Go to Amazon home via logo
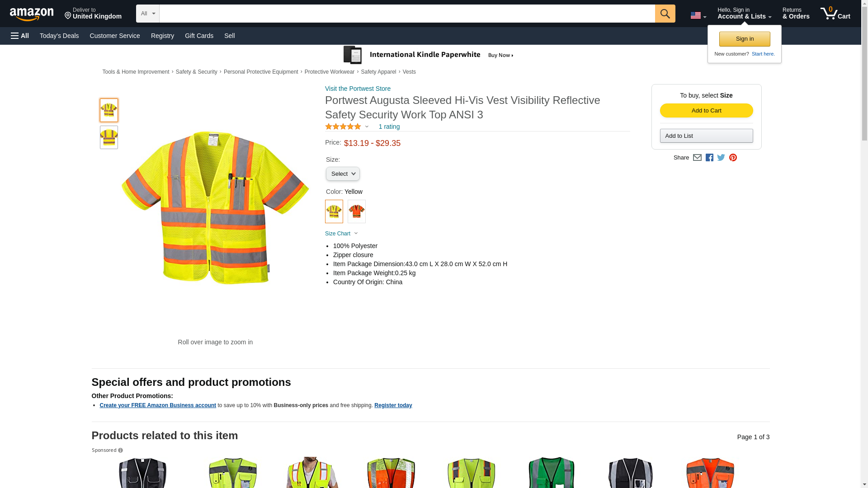Image resolution: width=868 pixels, height=488 pixels. 32,14
